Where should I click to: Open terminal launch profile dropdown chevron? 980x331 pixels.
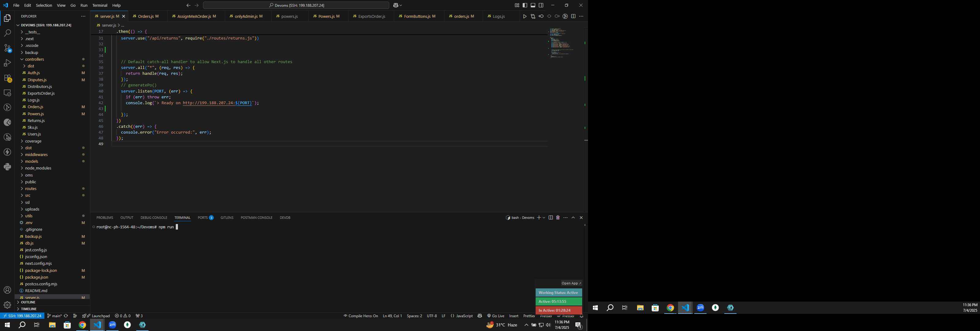pyautogui.click(x=544, y=218)
